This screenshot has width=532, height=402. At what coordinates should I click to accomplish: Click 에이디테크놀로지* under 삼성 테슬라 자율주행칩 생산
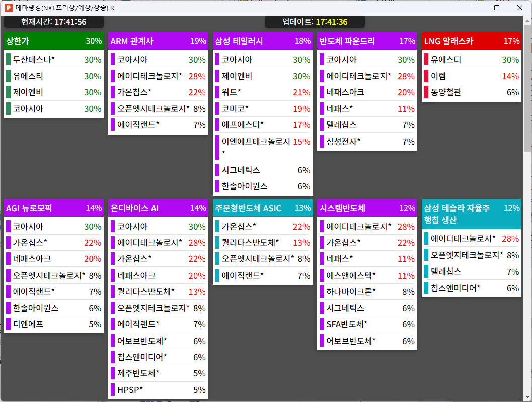472,239
